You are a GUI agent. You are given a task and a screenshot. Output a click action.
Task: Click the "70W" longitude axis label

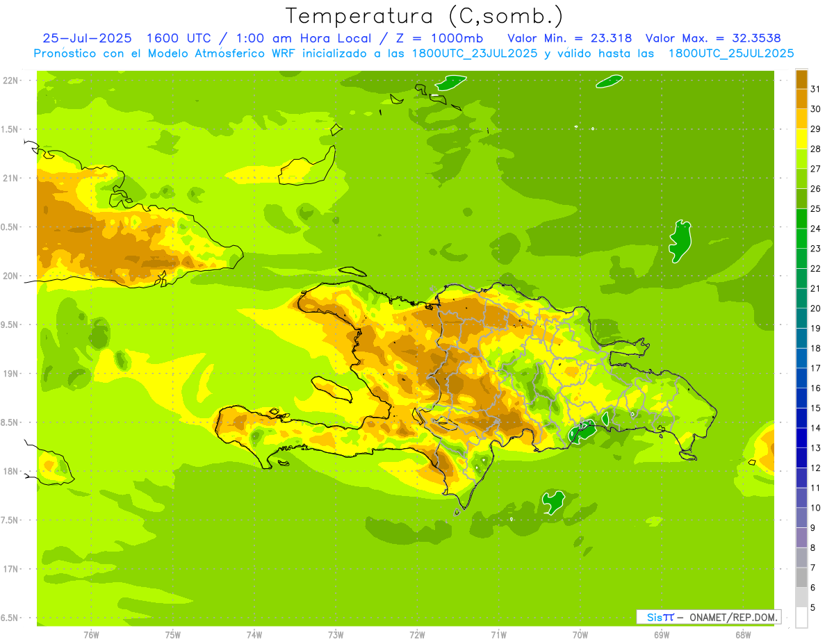pos(580,634)
